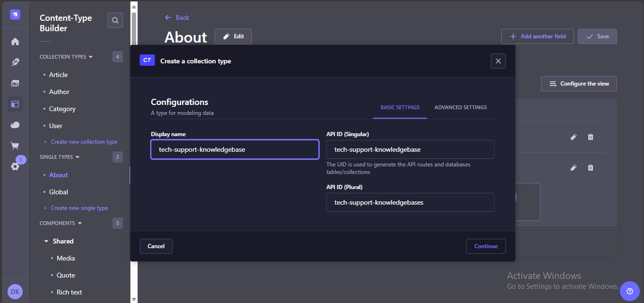This screenshot has height=303, width=644.
Task: Collapse the Shared components group
Action: [x=46, y=241]
